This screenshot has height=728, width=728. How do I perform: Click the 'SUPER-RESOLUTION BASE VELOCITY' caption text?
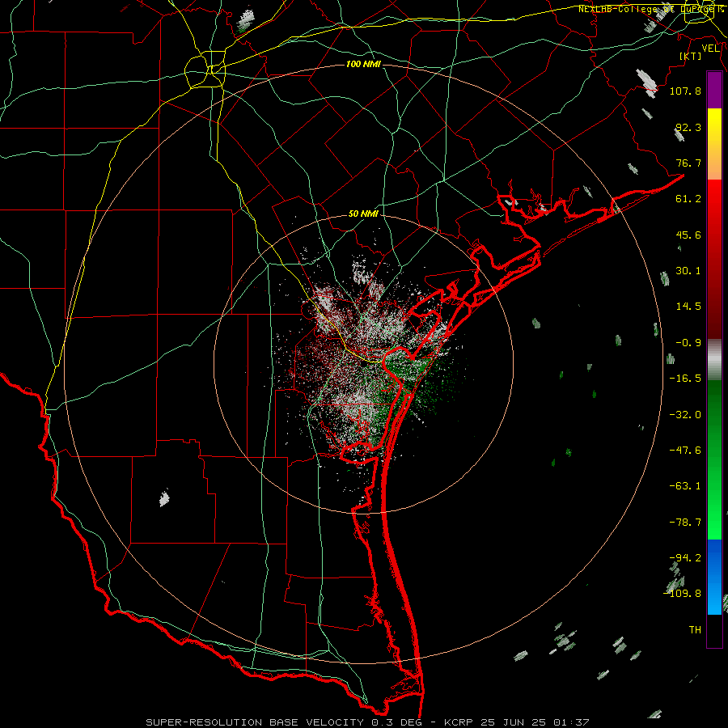pos(255,722)
